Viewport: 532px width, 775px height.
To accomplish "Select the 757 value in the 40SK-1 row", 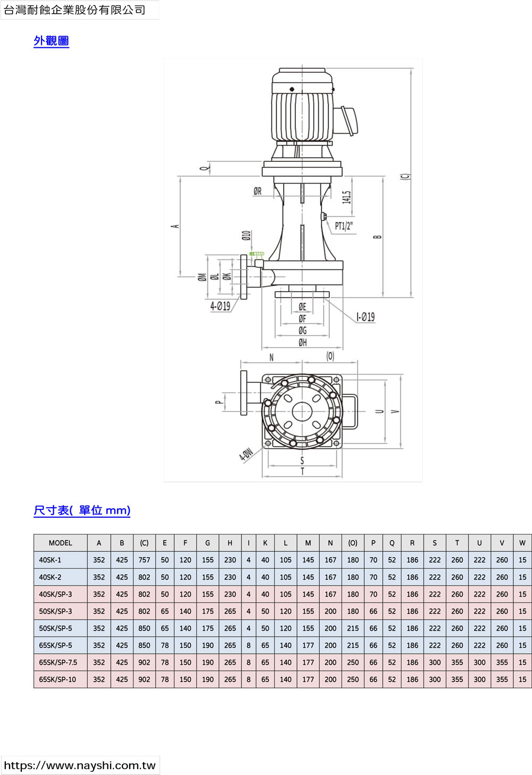I will tap(144, 560).
